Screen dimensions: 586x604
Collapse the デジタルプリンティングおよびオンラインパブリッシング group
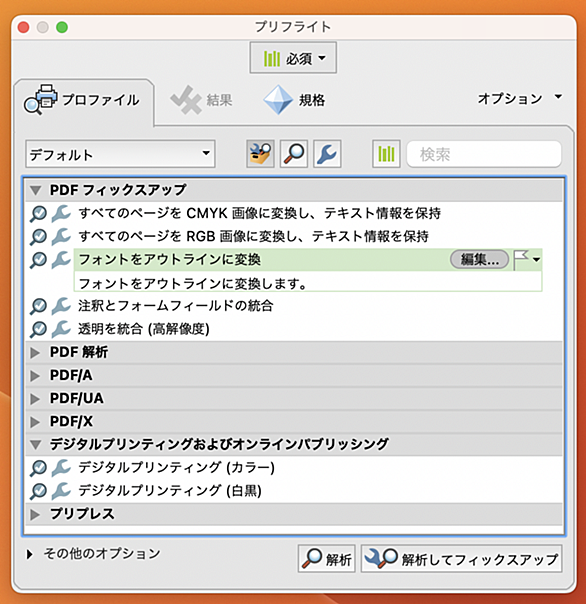36,445
